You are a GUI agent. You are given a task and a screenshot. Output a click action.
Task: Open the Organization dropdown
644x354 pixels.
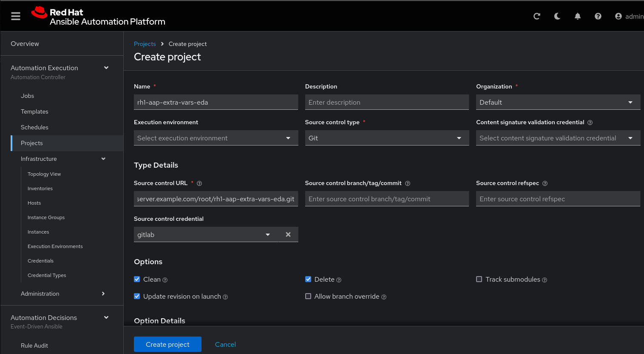pos(558,102)
